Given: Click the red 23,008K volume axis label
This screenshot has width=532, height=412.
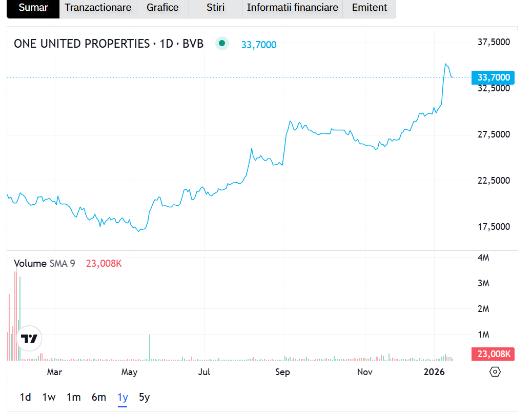Looking at the screenshot, I should tap(493, 354).
